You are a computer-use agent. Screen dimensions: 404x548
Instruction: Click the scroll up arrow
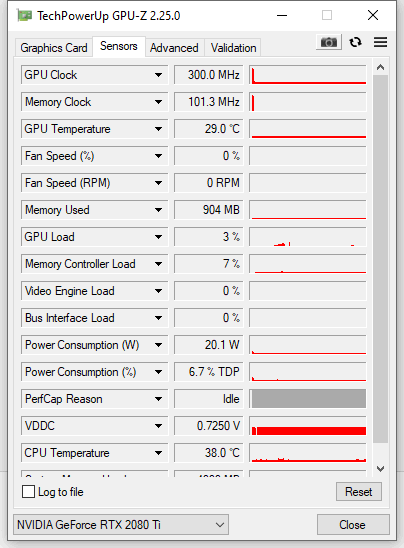[381, 67]
